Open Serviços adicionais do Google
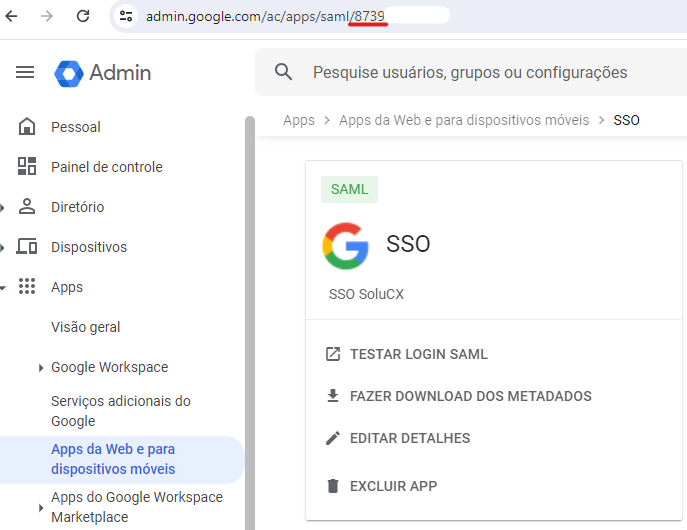The image size is (687, 530). 120,411
